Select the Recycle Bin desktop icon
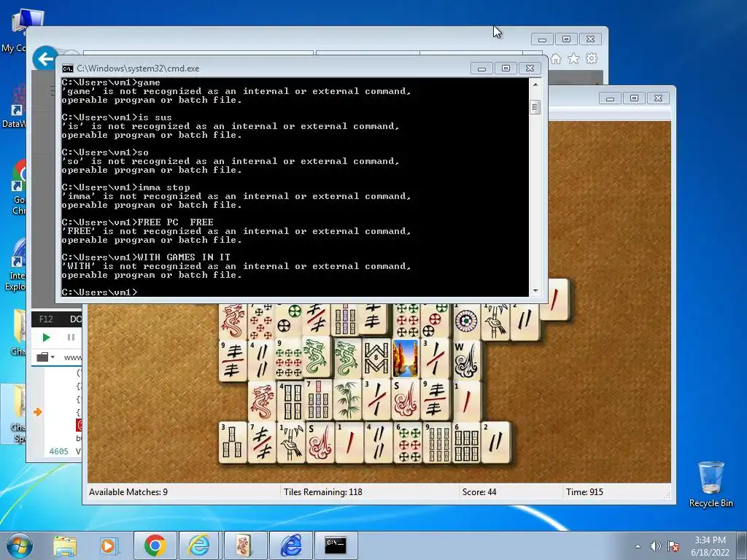 point(711,484)
